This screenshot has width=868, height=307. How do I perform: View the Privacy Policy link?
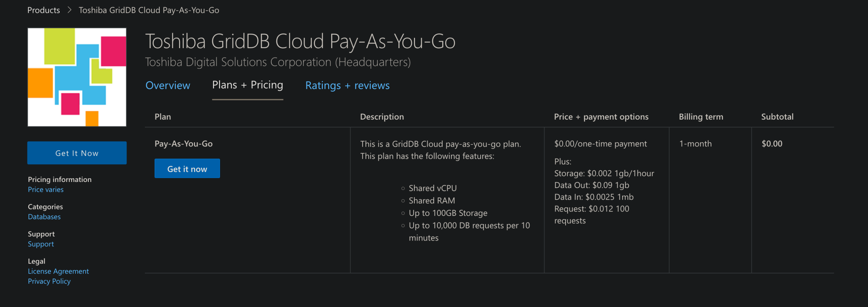[x=49, y=281]
